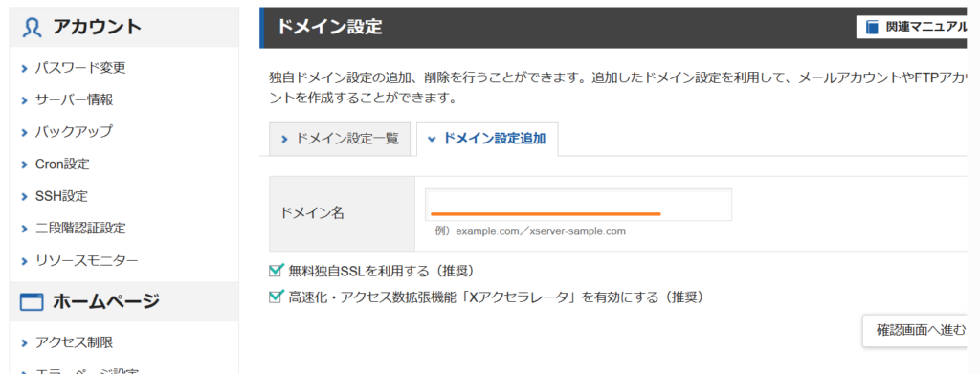
Task: Toggle the Xアクセラレータ有効化 checkbox
Action: [276, 297]
